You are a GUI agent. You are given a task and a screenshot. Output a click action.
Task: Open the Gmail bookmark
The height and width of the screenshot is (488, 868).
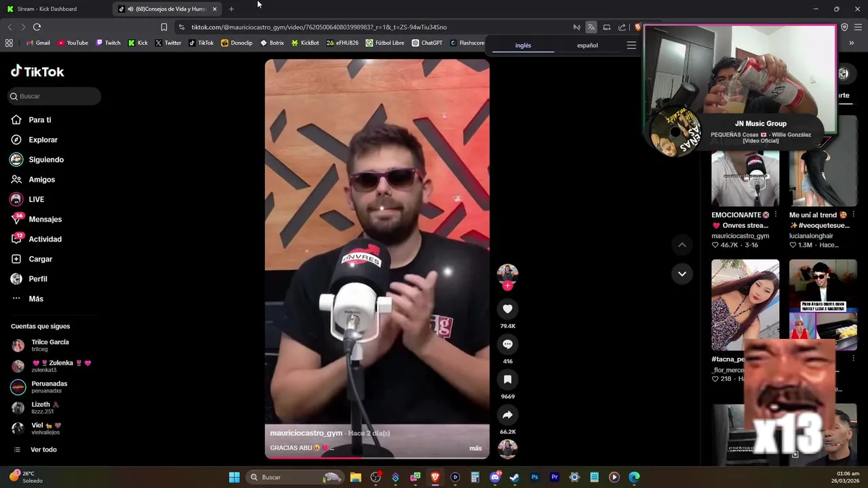click(37, 43)
